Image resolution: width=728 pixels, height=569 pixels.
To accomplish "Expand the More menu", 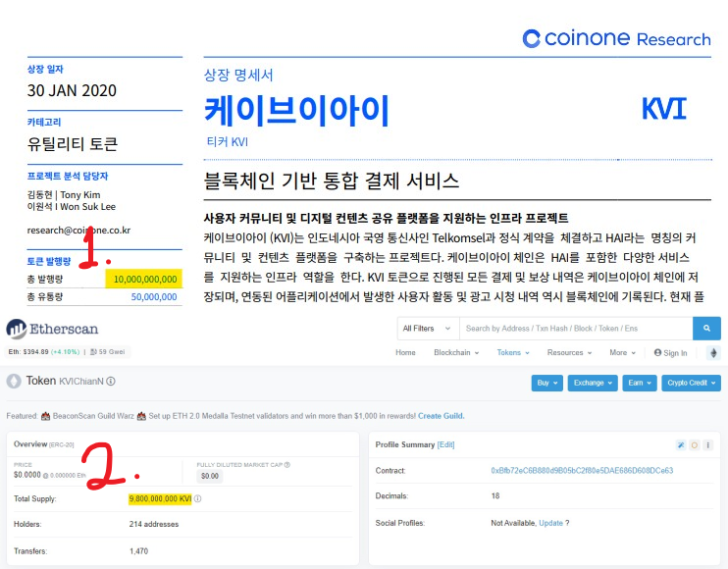I will coord(623,353).
